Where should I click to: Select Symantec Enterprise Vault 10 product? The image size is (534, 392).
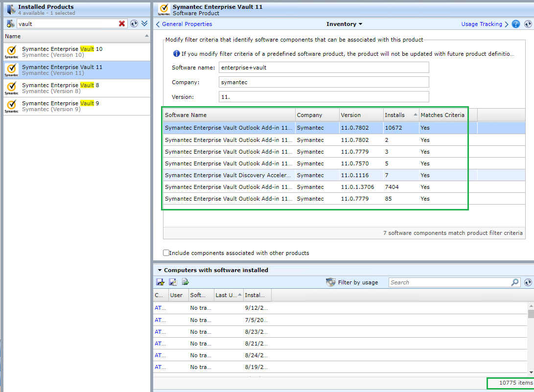coord(77,52)
